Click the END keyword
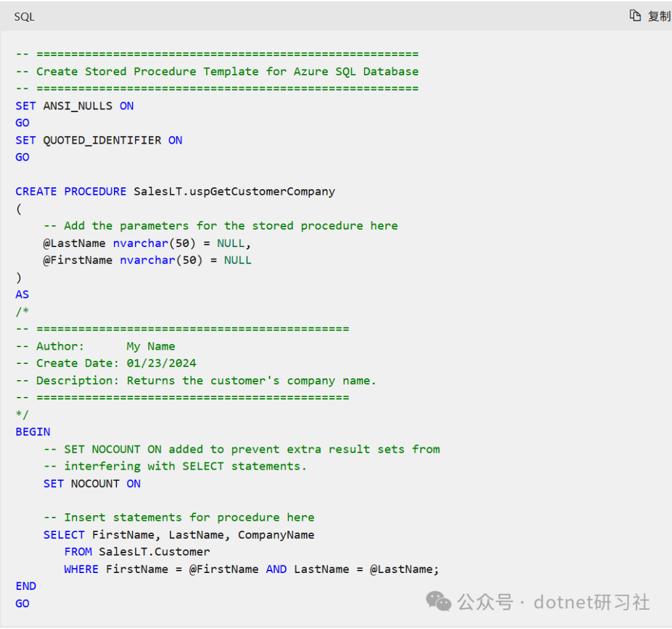The height and width of the screenshot is (629, 672). point(26,586)
